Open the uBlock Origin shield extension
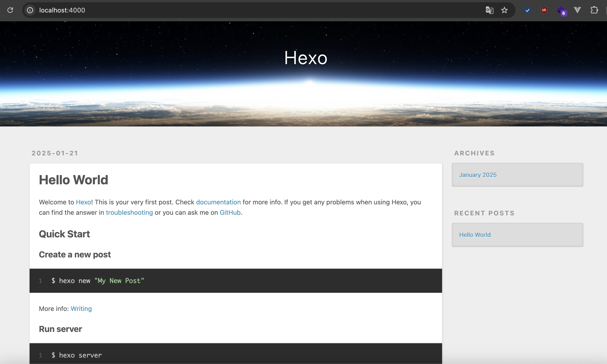Image resolution: width=607 pixels, height=364 pixels. [544, 10]
